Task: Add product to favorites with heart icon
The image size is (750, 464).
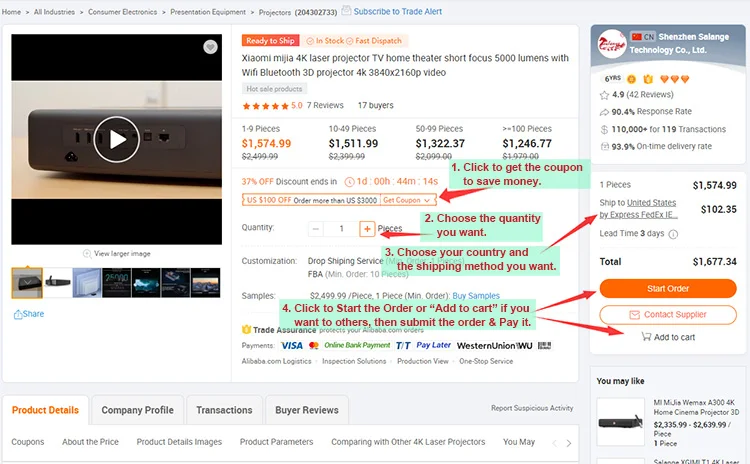Action: coord(210,47)
